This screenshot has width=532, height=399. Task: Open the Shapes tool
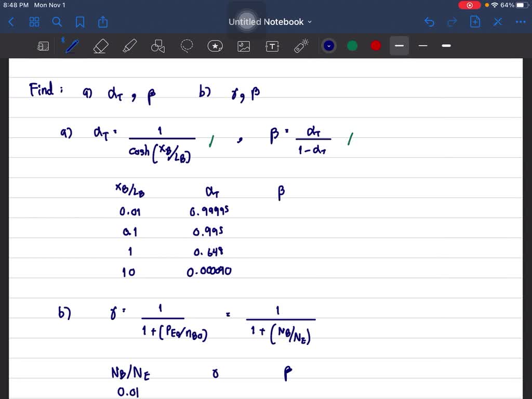pyautogui.click(x=158, y=46)
